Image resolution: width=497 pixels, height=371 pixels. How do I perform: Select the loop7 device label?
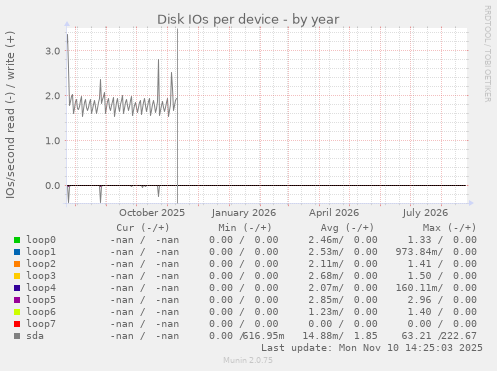41,324
